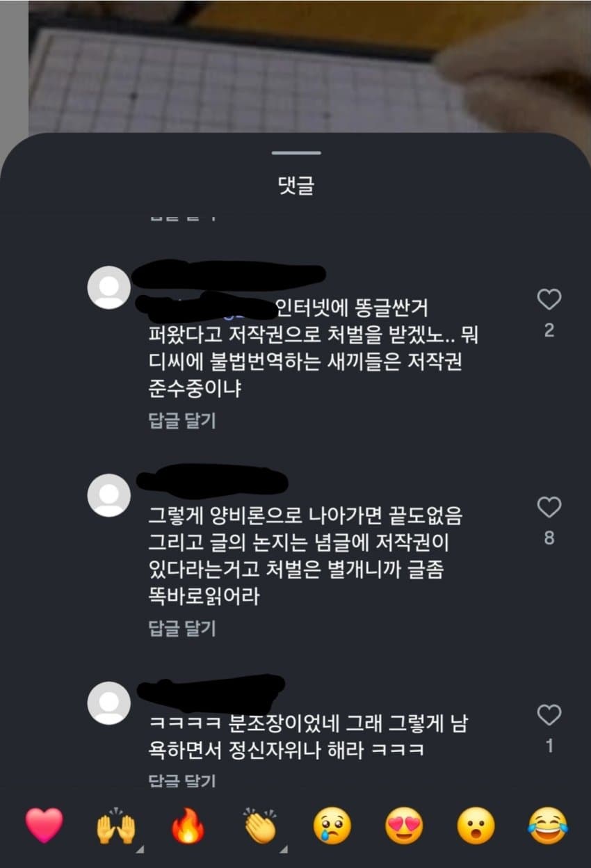
Task: Reply to the 양비론 comment
Action: (x=183, y=629)
